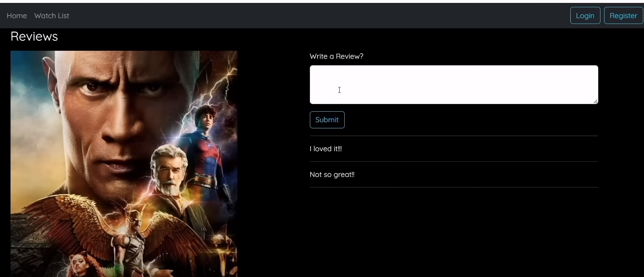Focus the Write a Review text area
This screenshot has height=277, width=644.
tap(454, 84)
